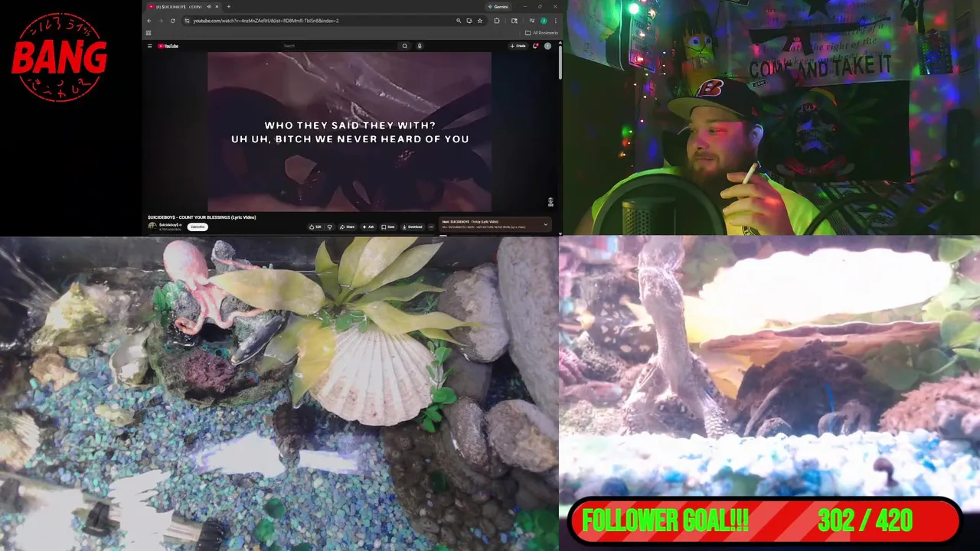
Task: Click the YouTube Create button
Action: 518,46
